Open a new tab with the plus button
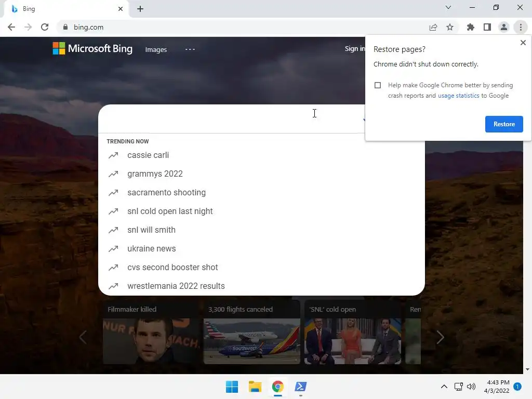This screenshot has height=399, width=532. 140,9
